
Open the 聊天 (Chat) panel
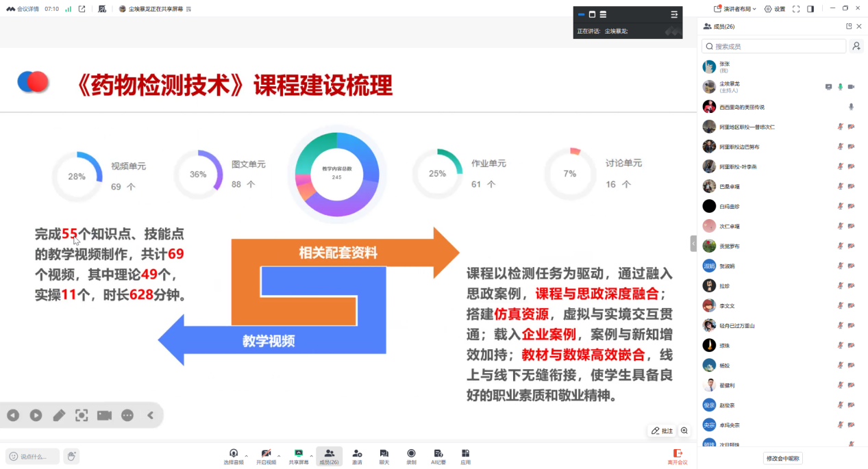click(x=384, y=456)
